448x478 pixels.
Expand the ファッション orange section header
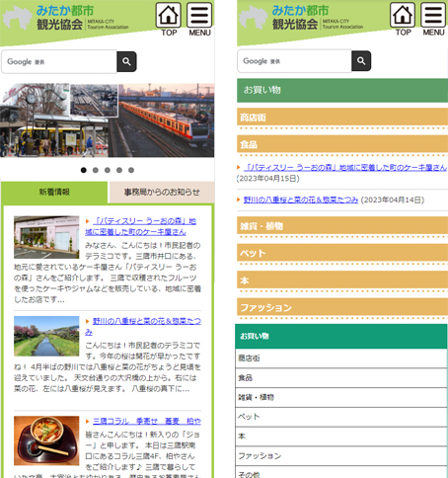click(342, 307)
